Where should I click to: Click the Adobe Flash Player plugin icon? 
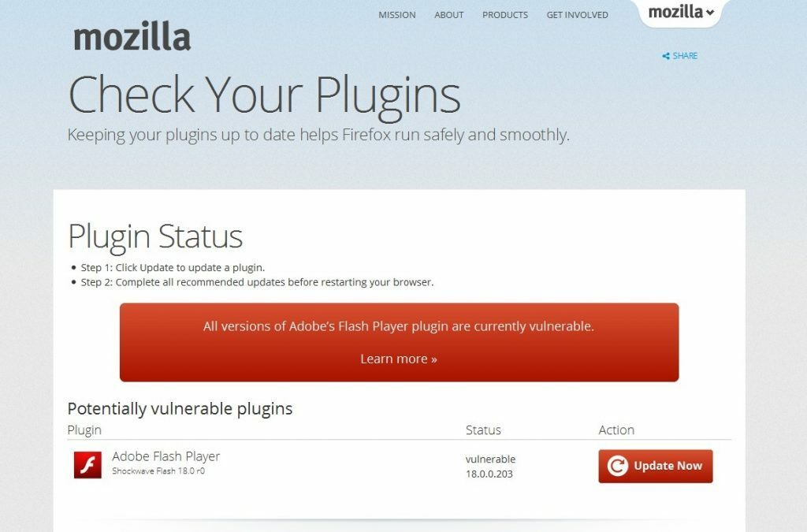[87, 464]
